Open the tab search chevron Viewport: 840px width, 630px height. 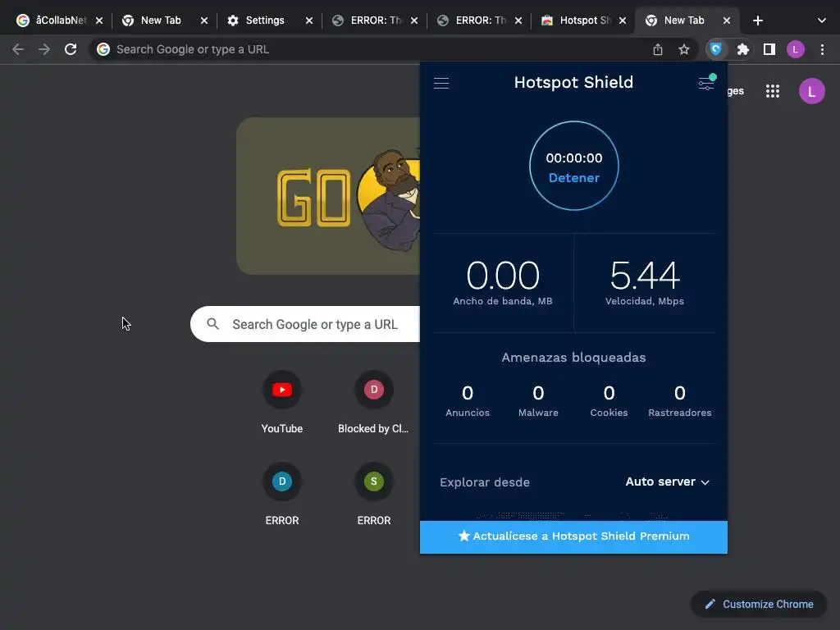coord(822,21)
